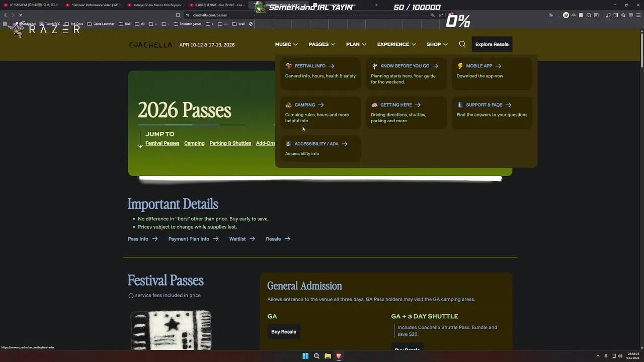This screenshot has width=644, height=362.
Task: Switch to Gabriela Performance Video tab
Action: pos(93,5)
